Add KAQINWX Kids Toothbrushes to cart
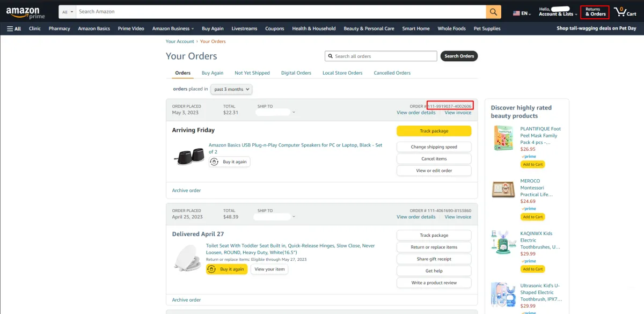Image resolution: width=644 pixels, height=314 pixels. pos(532,269)
